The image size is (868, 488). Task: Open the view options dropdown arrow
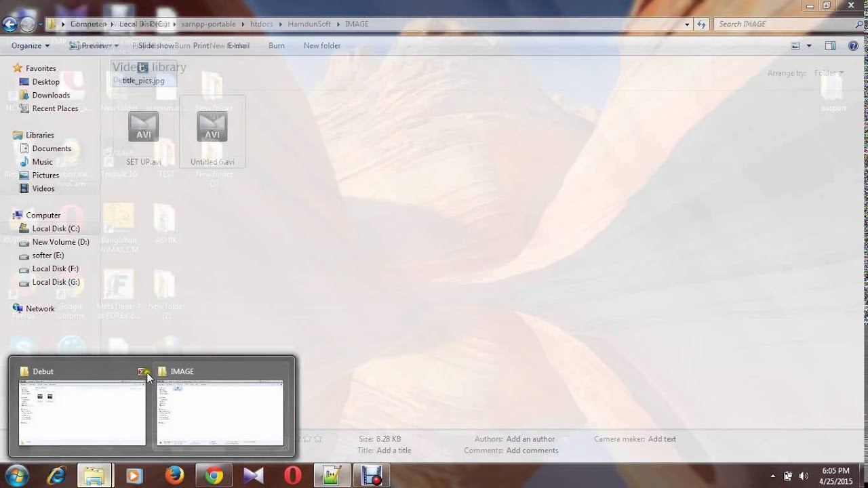[x=809, y=45]
